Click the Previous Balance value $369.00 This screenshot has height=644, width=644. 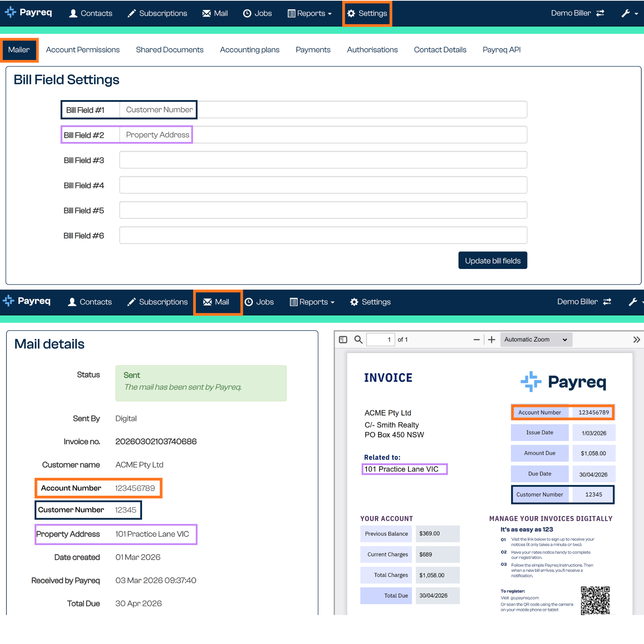click(x=438, y=534)
